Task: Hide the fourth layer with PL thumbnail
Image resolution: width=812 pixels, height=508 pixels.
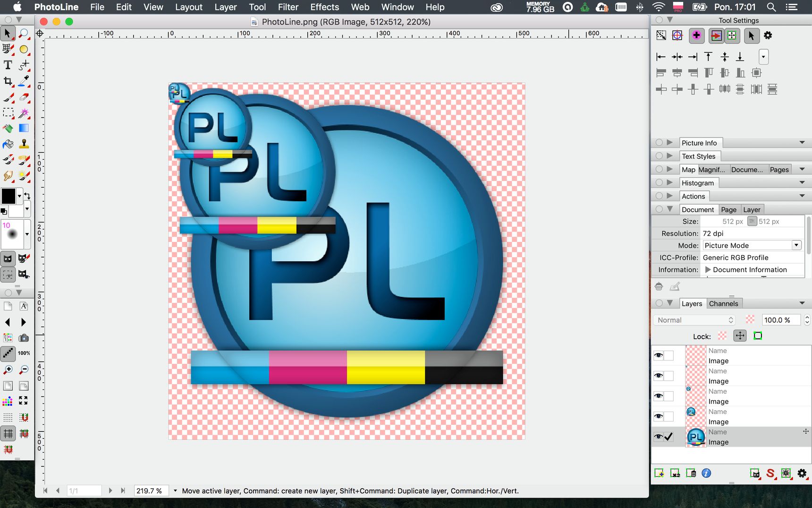Action: click(658, 416)
